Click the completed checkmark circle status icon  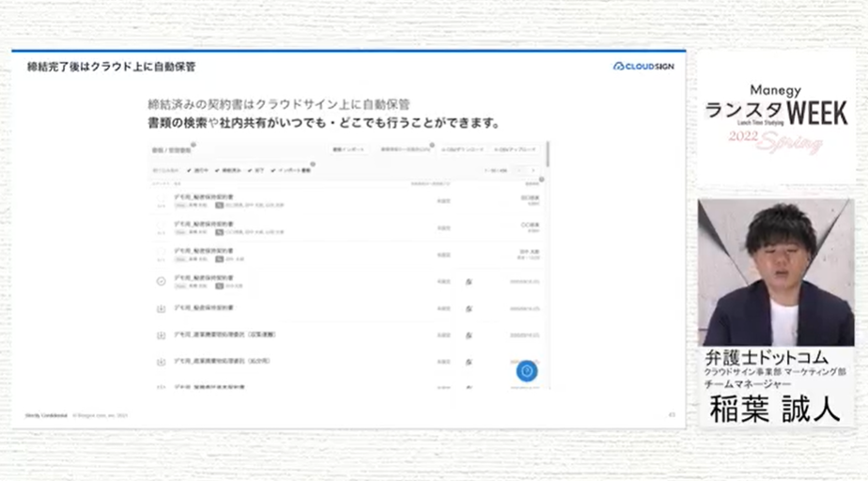[161, 280]
